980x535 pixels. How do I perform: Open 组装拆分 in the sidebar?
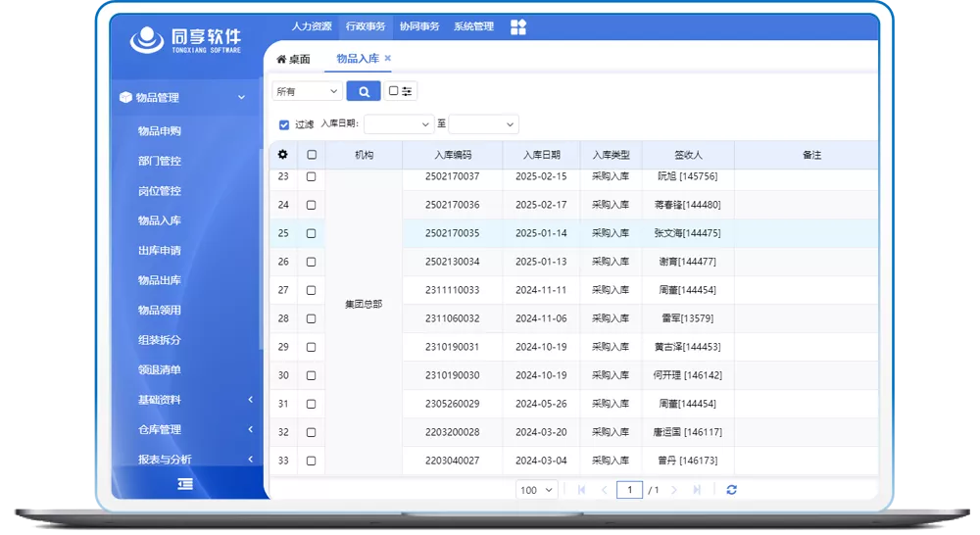tap(160, 340)
